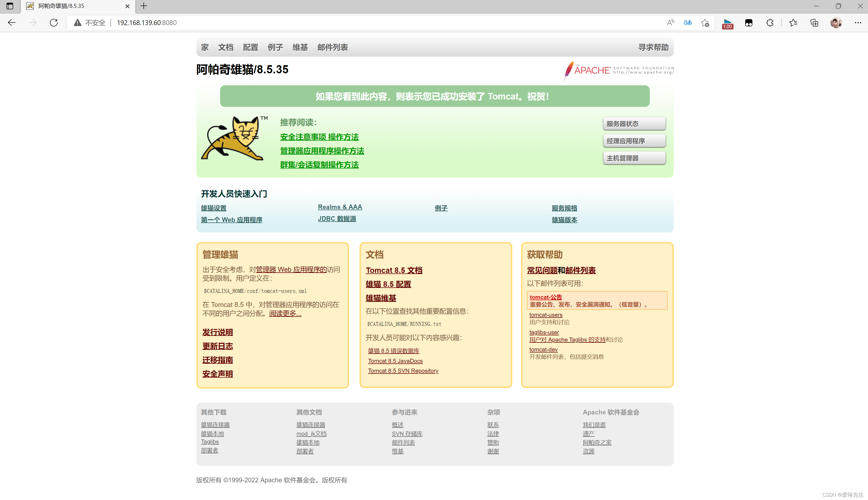Open the Collections icon
Screen dimensions: 868x500
pyautogui.click(x=814, y=23)
